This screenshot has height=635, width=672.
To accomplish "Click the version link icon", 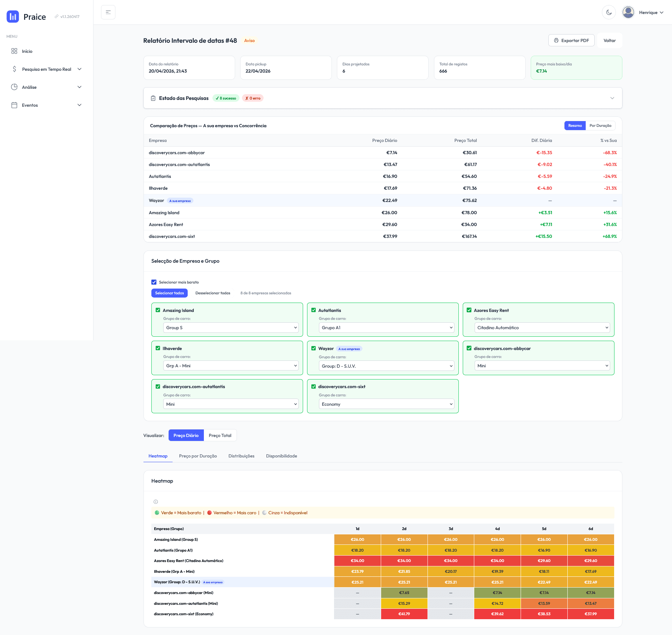I will 56,17.
